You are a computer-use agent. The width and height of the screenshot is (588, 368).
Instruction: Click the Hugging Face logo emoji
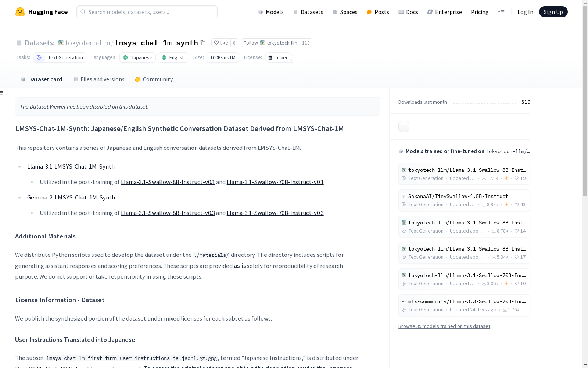[20, 12]
